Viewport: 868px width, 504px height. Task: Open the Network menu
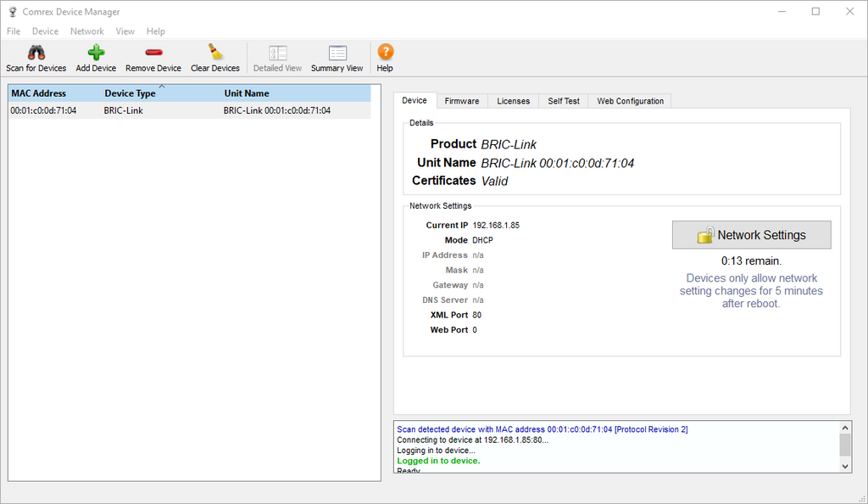coord(87,31)
